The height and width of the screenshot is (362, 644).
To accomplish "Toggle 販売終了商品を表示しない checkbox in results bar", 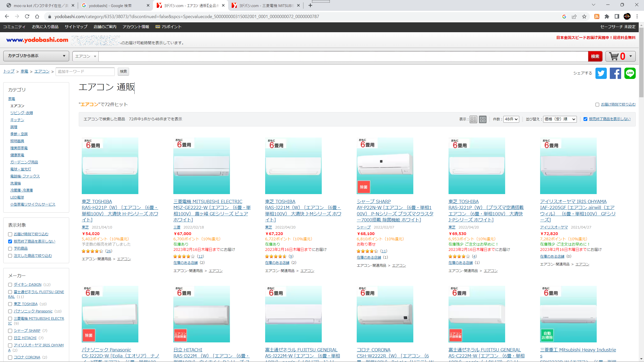I will [x=585, y=119].
